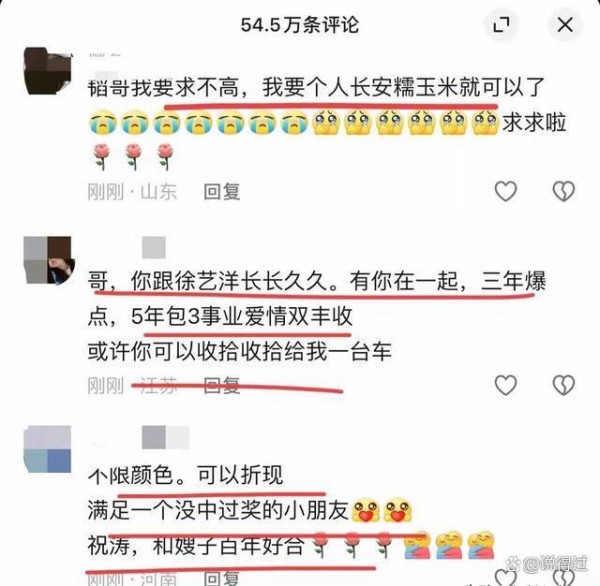Open the third commenter's blurred username
The width and height of the screenshot is (600, 586).
(165, 437)
